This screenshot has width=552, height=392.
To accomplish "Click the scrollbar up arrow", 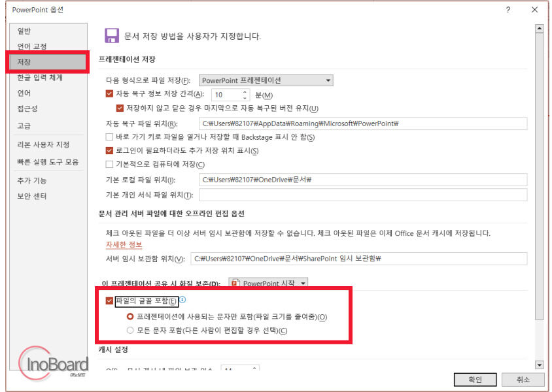I will click(x=540, y=29).
